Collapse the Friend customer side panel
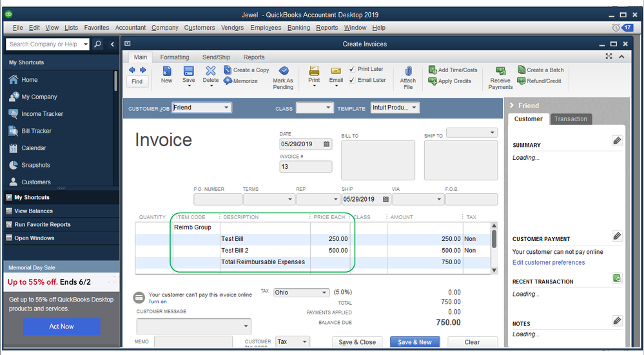This screenshot has height=355, width=644. point(512,106)
